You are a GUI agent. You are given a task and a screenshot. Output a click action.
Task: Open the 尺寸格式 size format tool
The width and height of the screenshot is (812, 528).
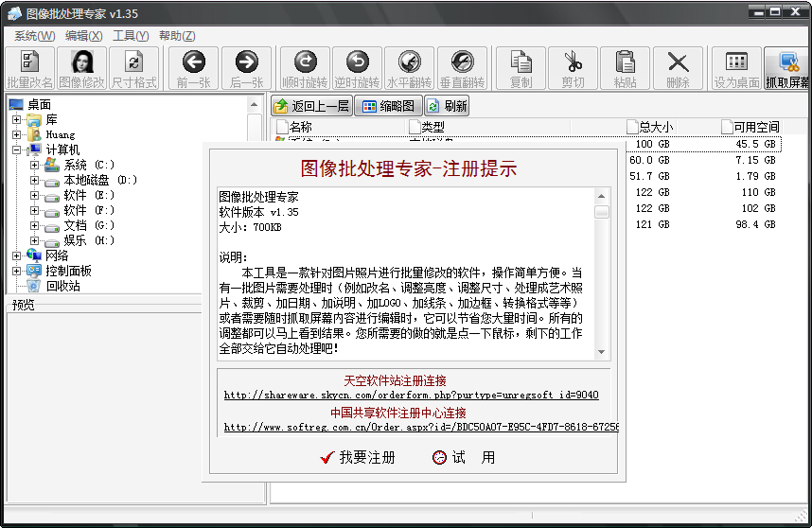coord(134,68)
